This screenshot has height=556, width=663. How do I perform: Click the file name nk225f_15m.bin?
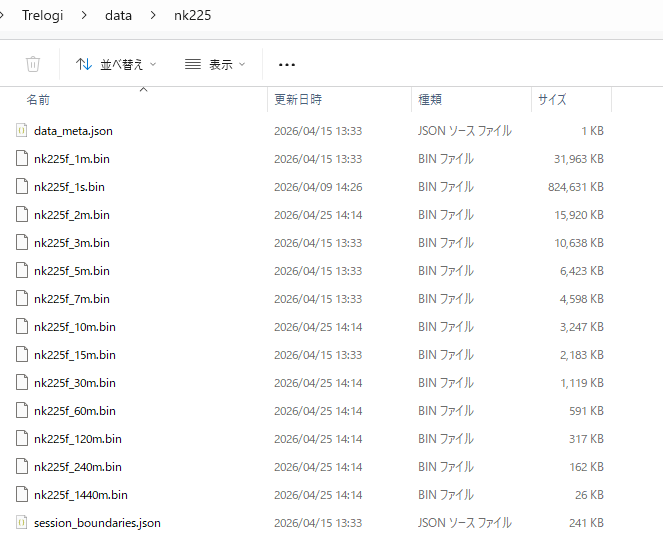(x=75, y=355)
